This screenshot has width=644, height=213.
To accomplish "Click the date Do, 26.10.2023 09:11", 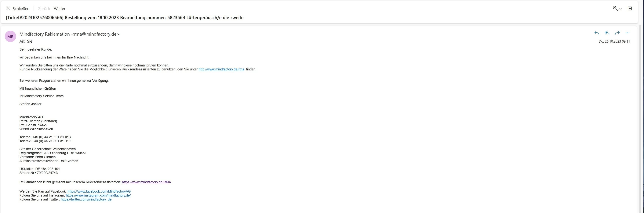I will pyautogui.click(x=614, y=41).
